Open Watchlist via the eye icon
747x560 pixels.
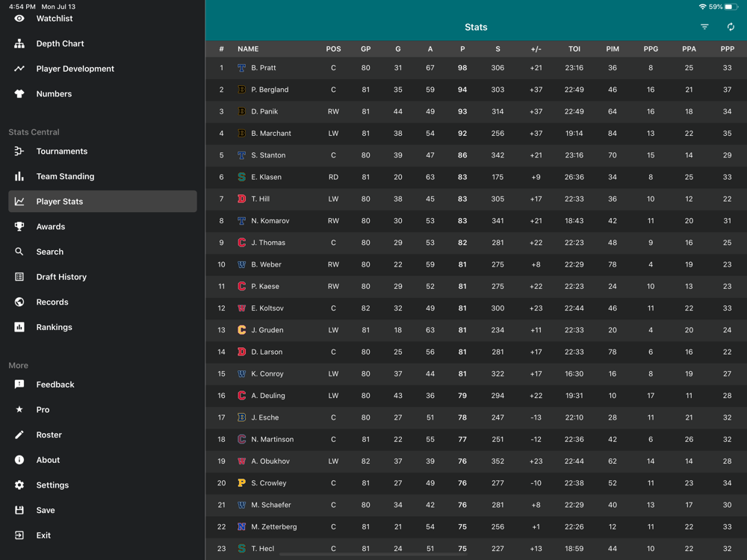tap(19, 19)
